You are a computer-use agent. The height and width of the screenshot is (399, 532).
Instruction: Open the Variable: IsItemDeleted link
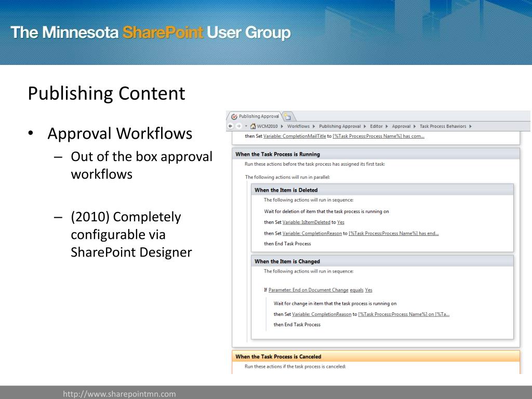coord(307,222)
